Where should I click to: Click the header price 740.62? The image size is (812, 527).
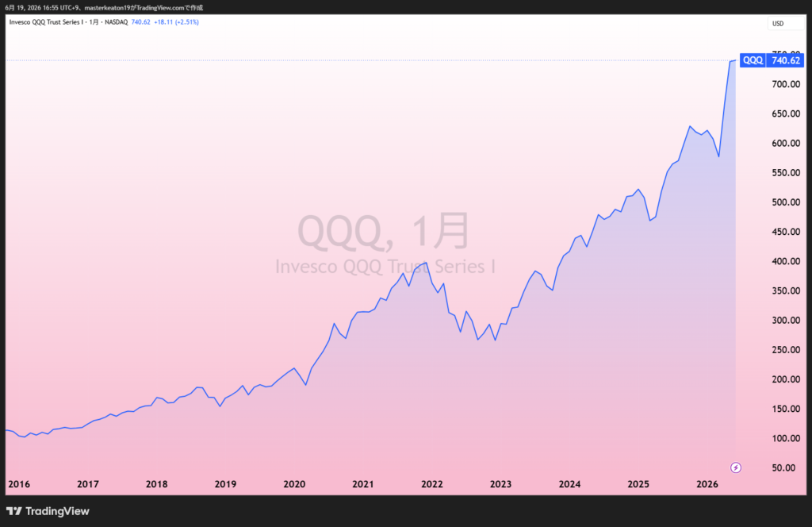[x=141, y=22]
